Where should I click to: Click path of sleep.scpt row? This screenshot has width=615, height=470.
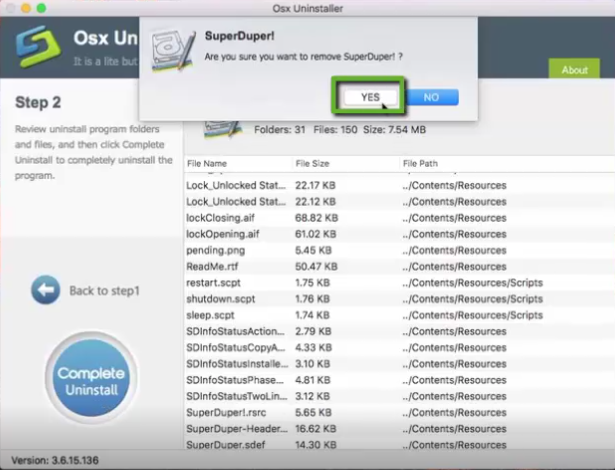coord(473,315)
